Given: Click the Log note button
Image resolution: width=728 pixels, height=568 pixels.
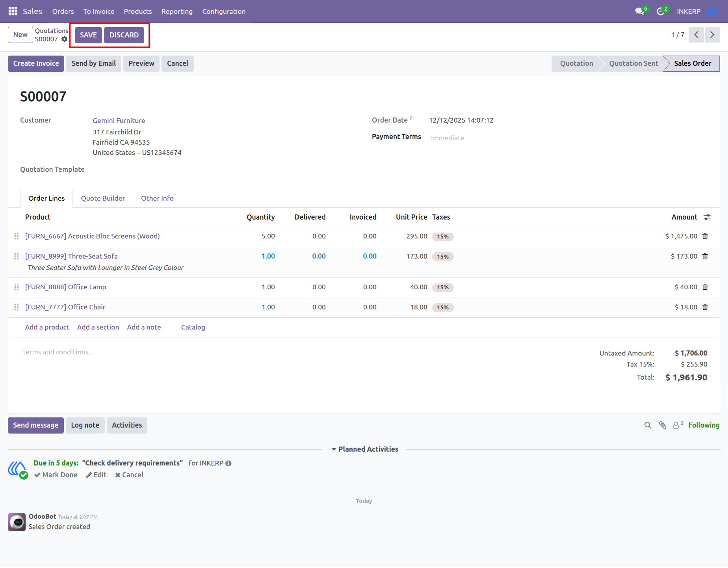Looking at the screenshot, I should [85, 425].
